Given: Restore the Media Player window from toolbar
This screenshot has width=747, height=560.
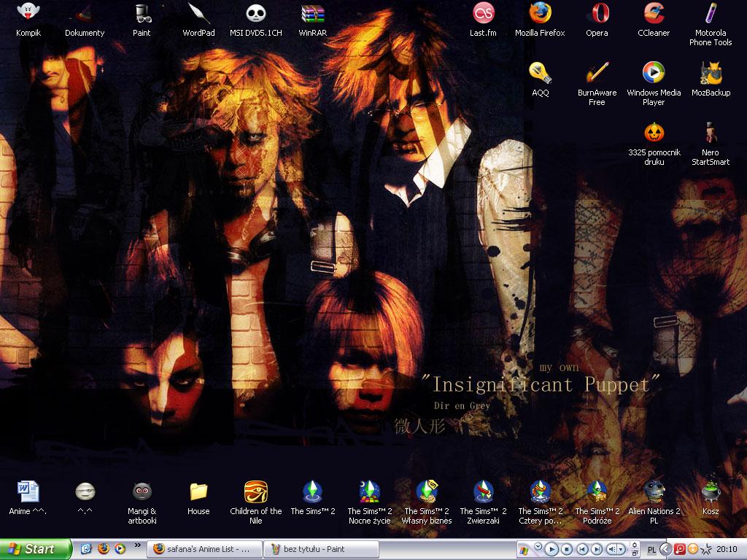Looking at the screenshot, I should point(634,553).
